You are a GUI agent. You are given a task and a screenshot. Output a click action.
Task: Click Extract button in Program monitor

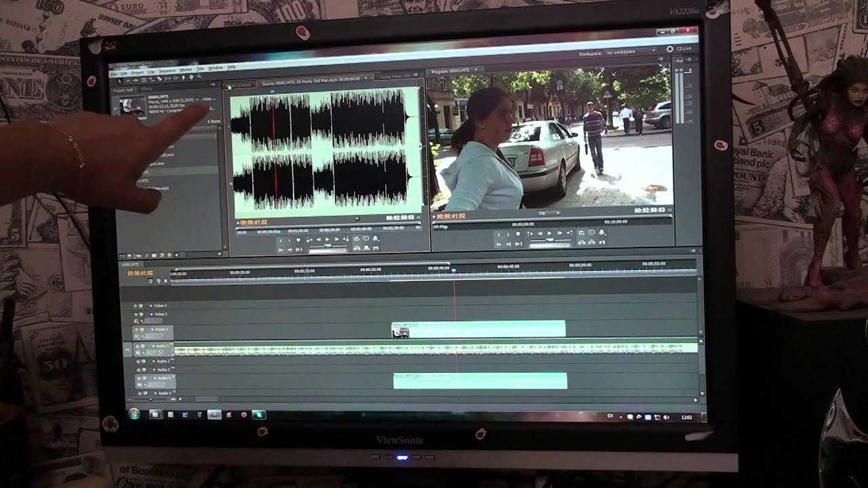[592, 242]
